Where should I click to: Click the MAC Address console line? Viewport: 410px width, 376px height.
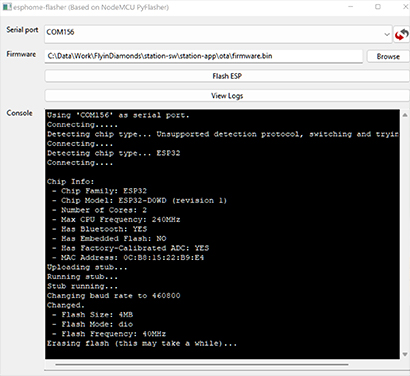pyautogui.click(x=128, y=258)
